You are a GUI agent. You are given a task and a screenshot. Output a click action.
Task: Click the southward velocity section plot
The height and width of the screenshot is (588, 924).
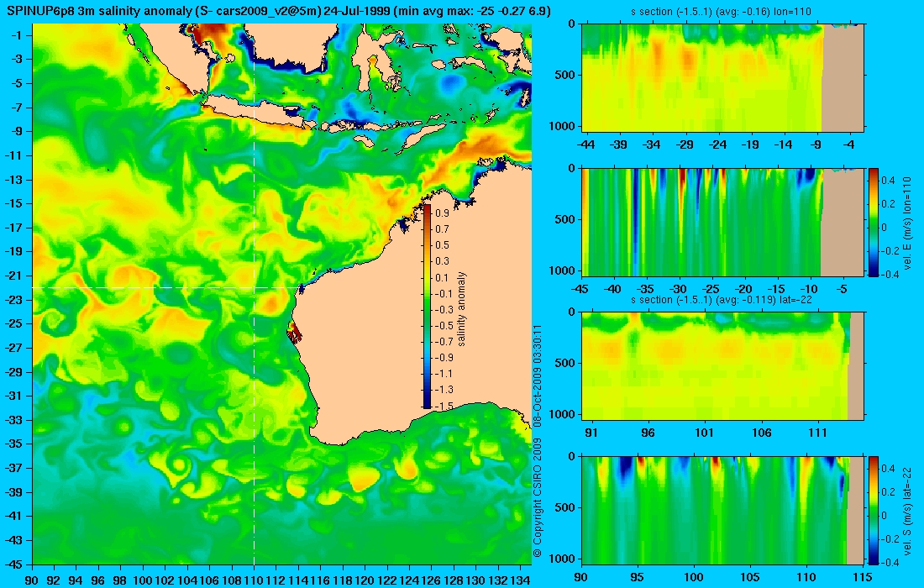tap(722, 510)
